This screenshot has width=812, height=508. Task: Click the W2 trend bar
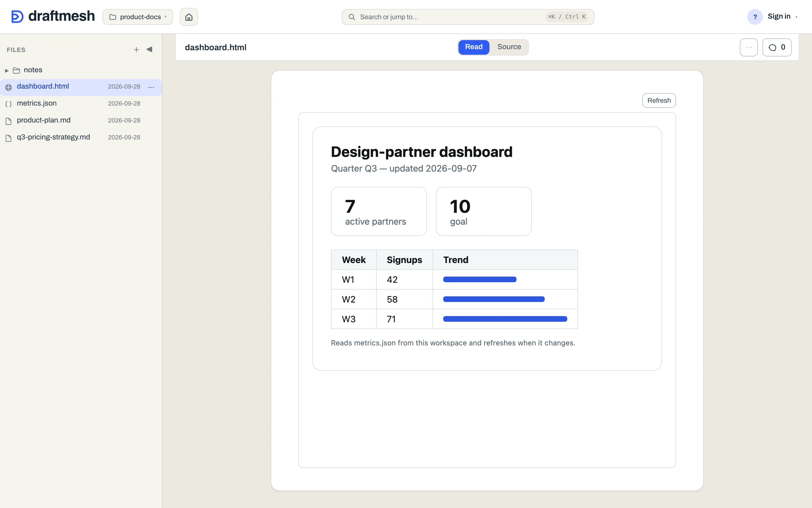[494, 299]
